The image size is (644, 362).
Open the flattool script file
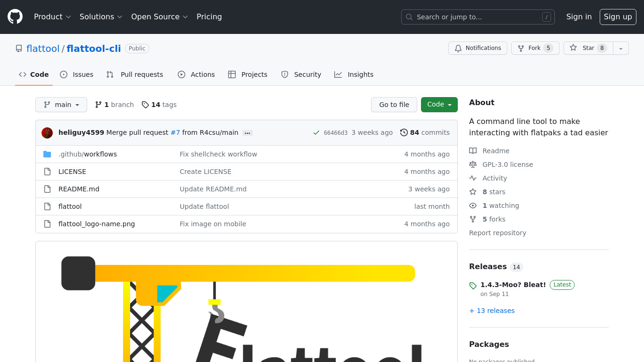pyautogui.click(x=70, y=206)
